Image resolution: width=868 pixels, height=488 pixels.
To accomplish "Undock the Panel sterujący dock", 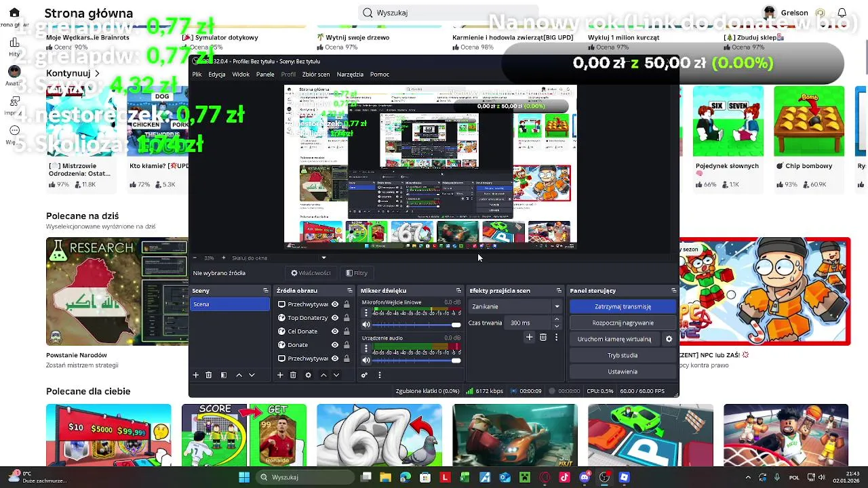I will pyautogui.click(x=673, y=291).
